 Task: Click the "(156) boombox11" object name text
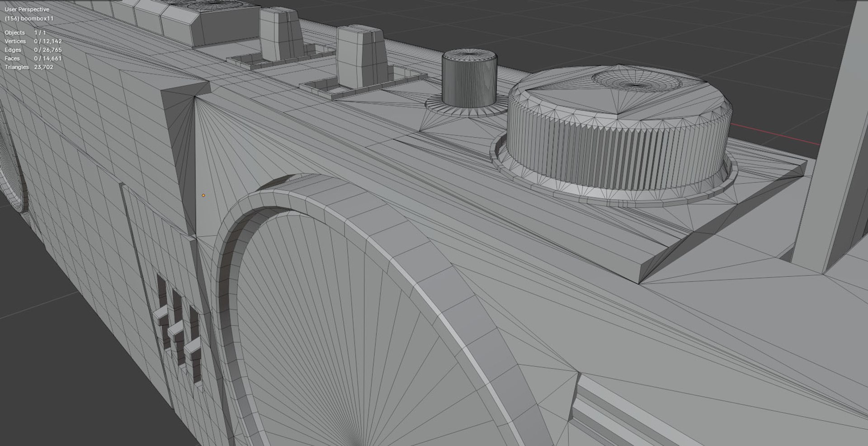point(29,19)
